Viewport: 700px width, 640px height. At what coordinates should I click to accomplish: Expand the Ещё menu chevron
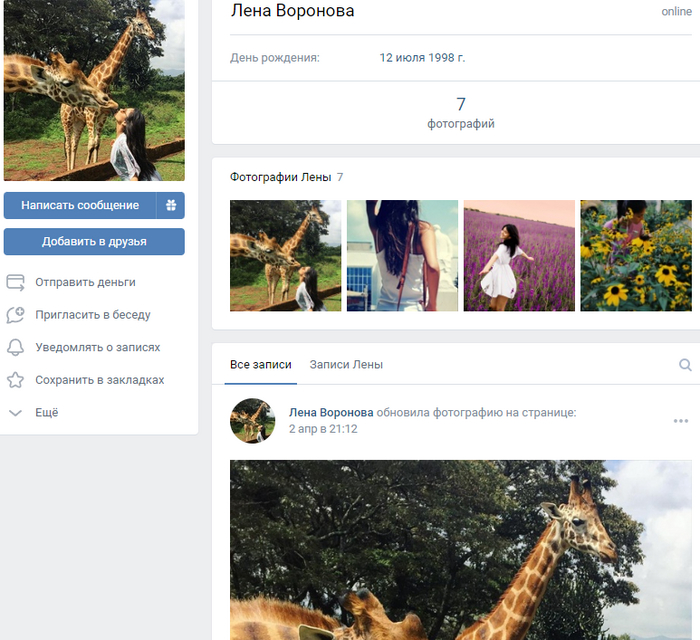15,413
